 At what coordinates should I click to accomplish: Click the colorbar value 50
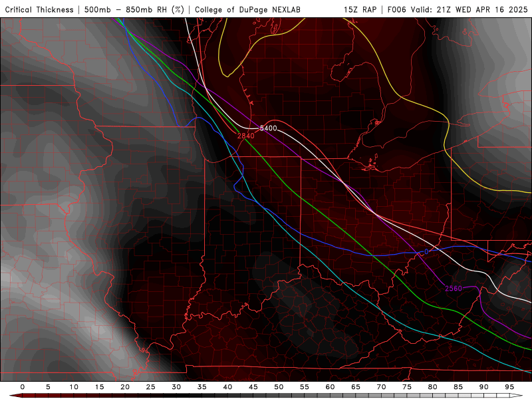[x=279, y=387]
